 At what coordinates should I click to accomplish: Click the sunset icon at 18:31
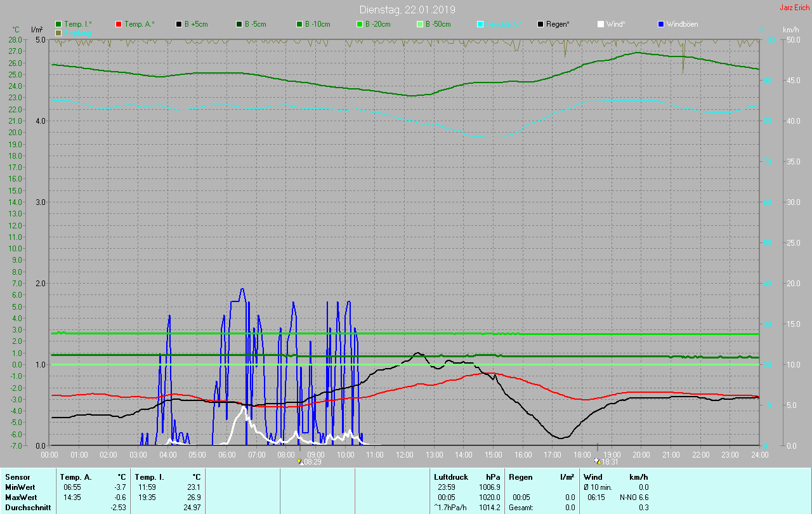coord(597,462)
